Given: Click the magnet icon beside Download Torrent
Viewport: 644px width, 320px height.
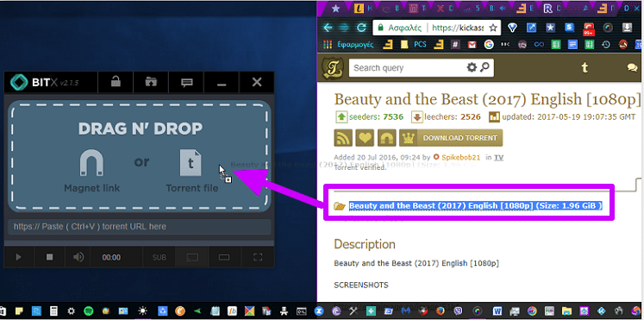Looking at the screenshot, I should tap(386, 138).
